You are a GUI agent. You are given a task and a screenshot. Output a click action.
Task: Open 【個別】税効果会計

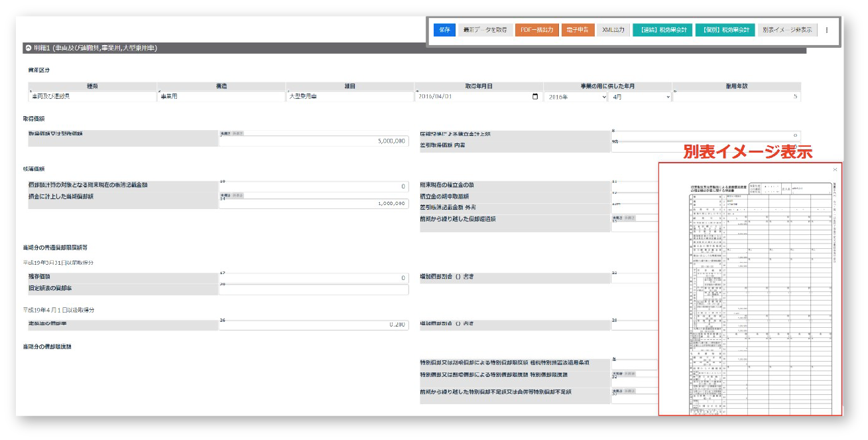coord(726,30)
